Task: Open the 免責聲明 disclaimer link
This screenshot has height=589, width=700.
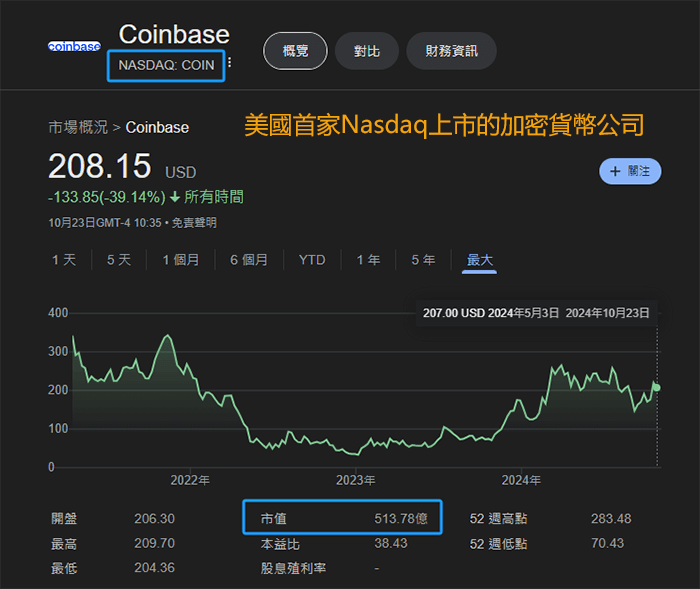Action: (194, 222)
